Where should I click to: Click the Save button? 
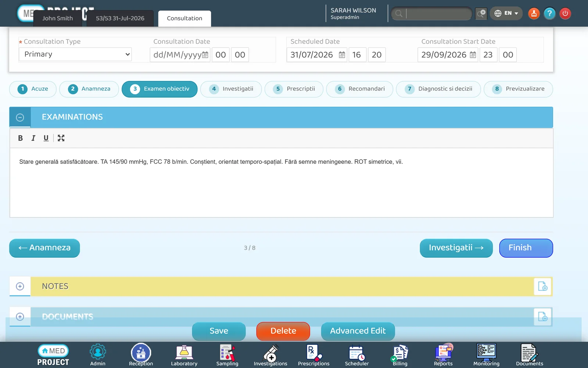click(x=219, y=331)
